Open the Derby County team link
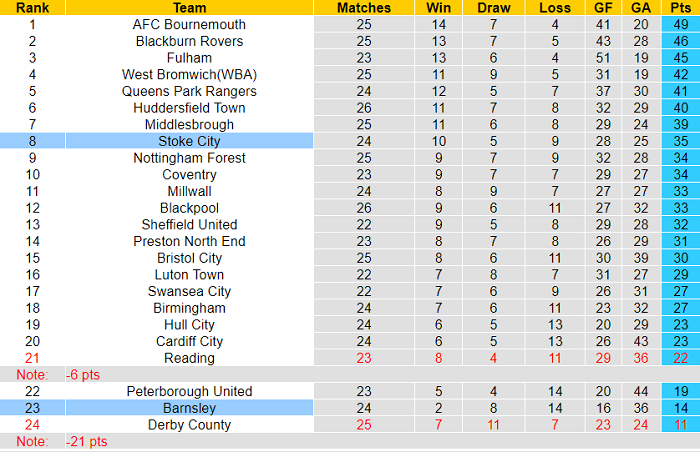Screen dimensions: 700x452 click(x=189, y=425)
